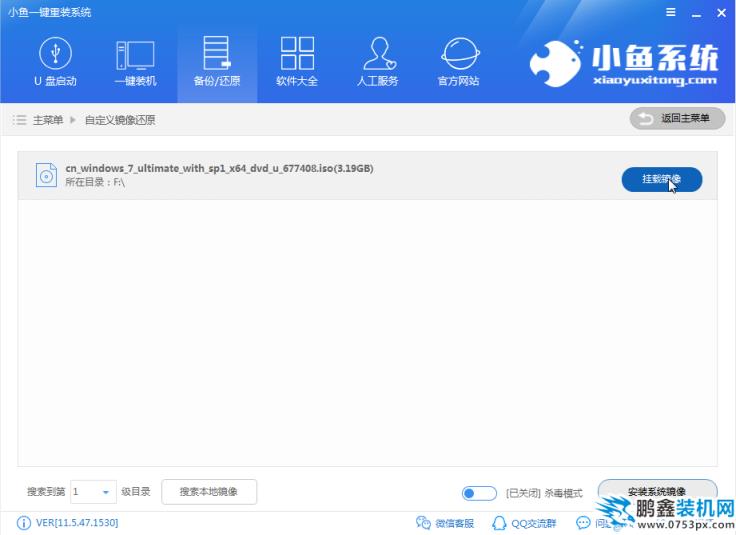Click the chat bubble feedback icon
The width and height of the screenshot is (736, 535).
(x=583, y=523)
